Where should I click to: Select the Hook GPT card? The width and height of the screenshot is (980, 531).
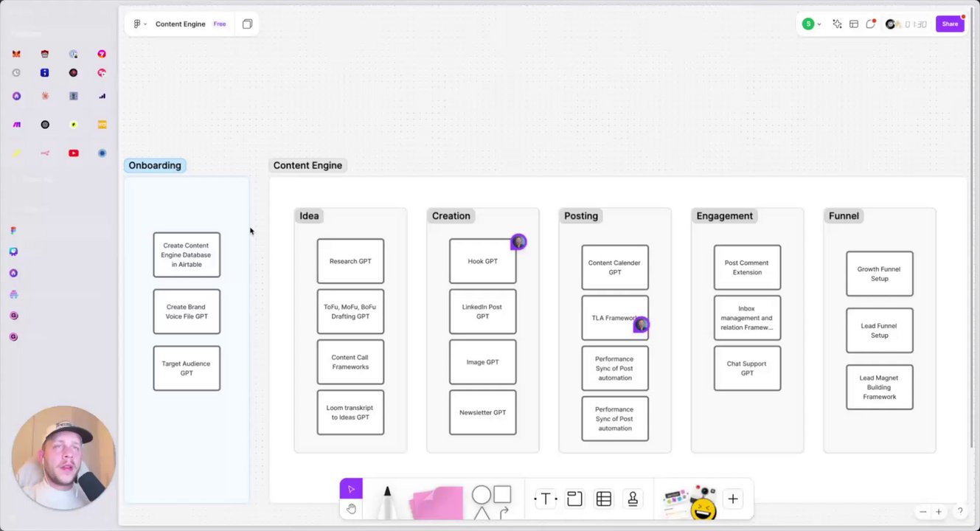point(483,261)
